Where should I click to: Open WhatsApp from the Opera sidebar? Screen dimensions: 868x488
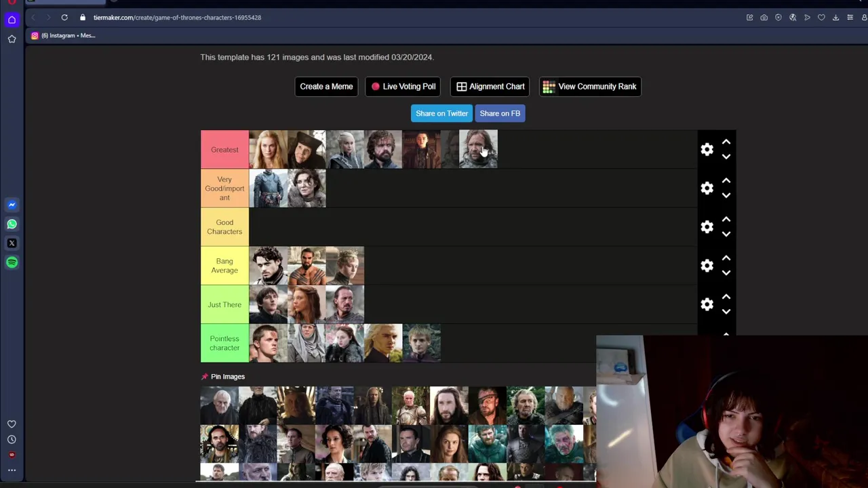coord(12,224)
